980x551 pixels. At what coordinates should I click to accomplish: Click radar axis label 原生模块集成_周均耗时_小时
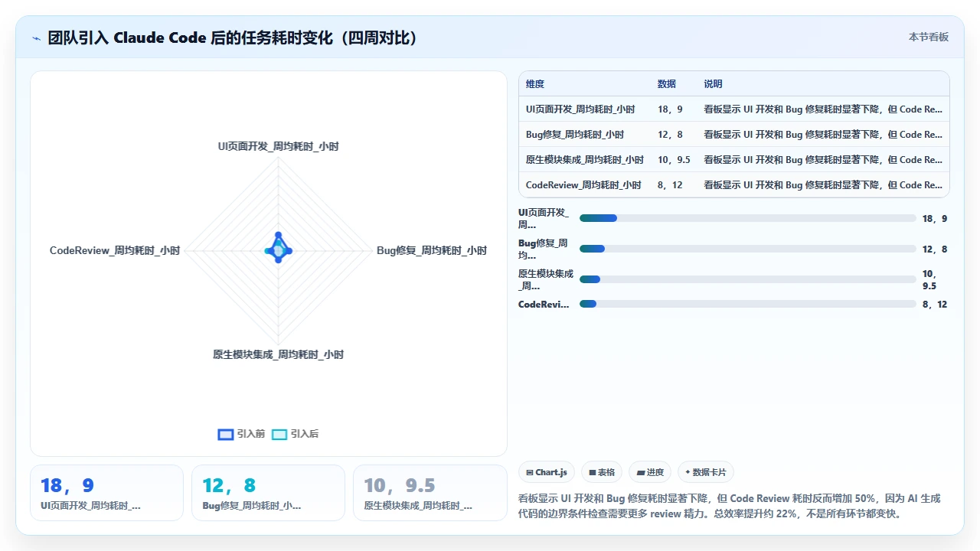278,354
